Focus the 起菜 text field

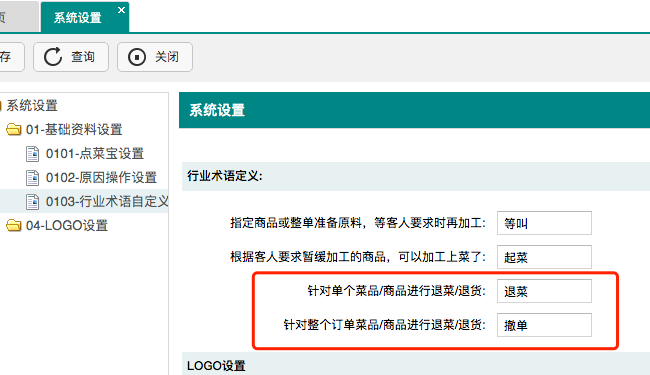click(544, 257)
